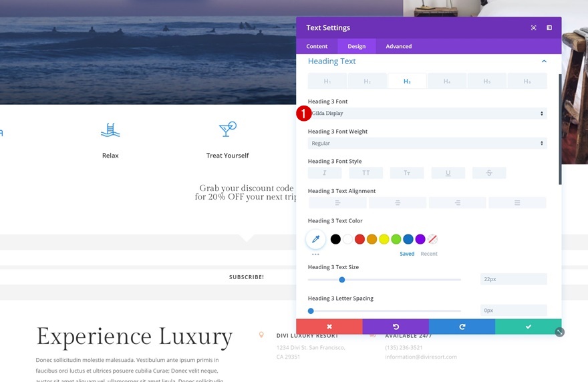Screen dimensions: 588x382
Task: Select the H6 heading level tab
Action: [527, 81]
